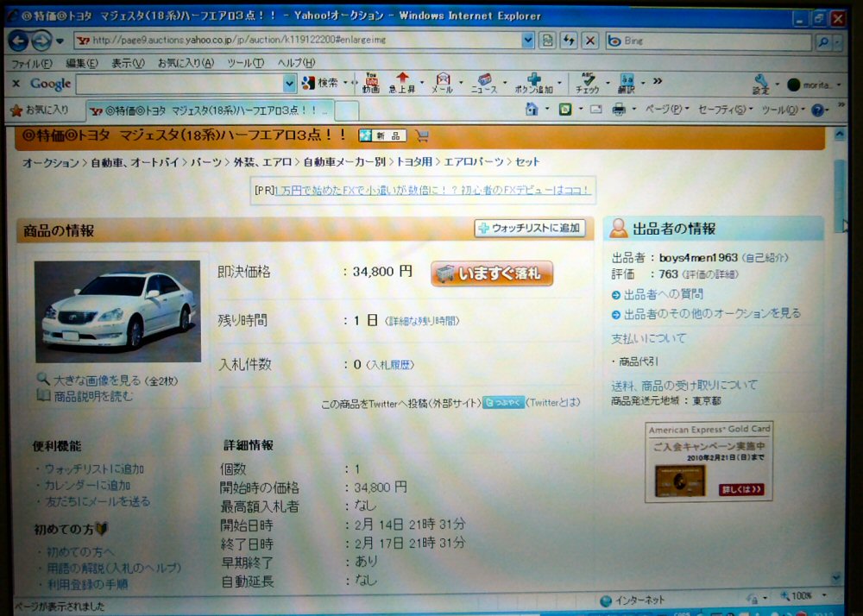The width and height of the screenshot is (863, 616).
Task: Click the white Toyota car thumbnail
Action: (117, 311)
